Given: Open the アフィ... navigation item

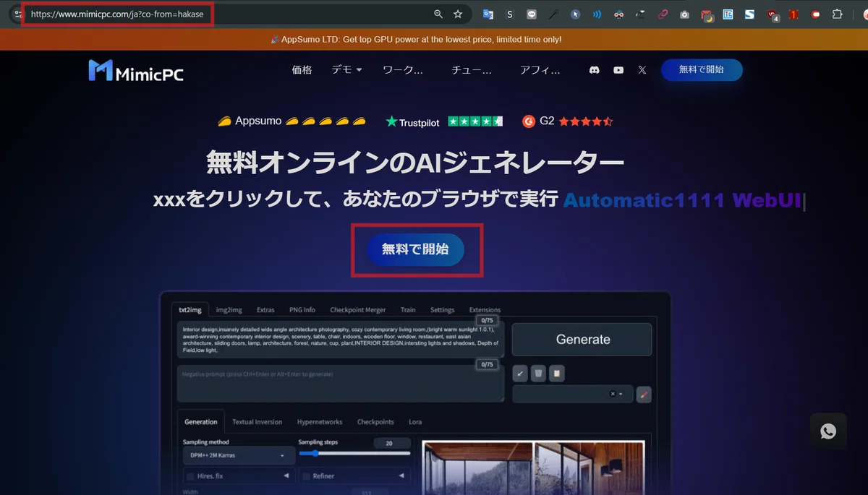Looking at the screenshot, I should (x=540, y=70).
